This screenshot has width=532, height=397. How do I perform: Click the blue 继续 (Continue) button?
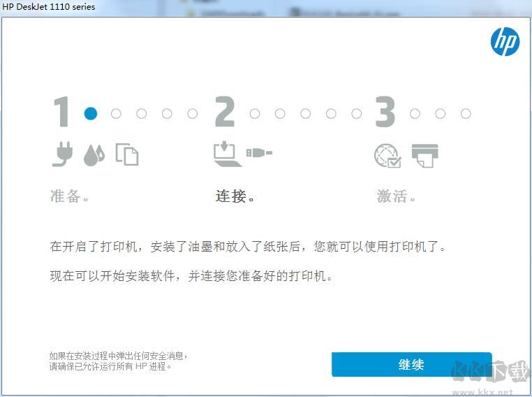[x=411, y=364]
